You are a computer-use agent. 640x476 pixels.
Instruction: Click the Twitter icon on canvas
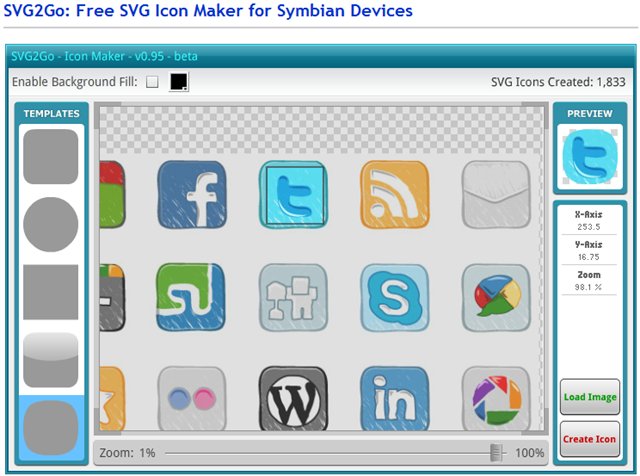coord(293,194)
